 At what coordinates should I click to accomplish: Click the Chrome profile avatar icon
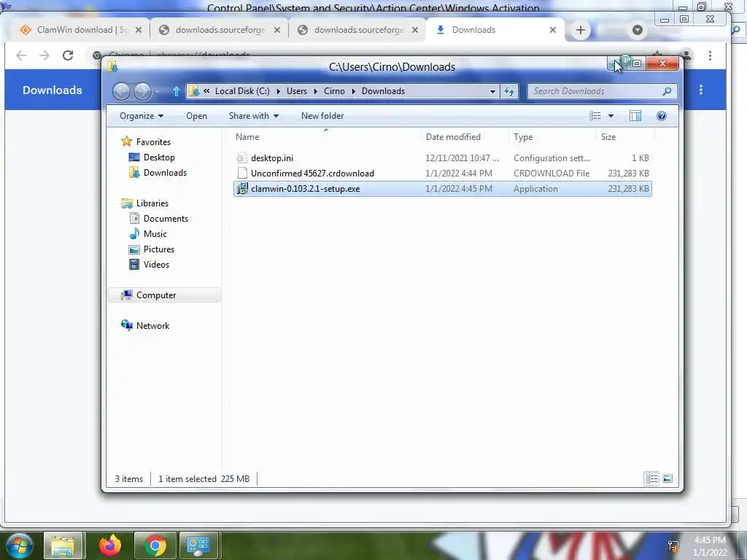686,55
